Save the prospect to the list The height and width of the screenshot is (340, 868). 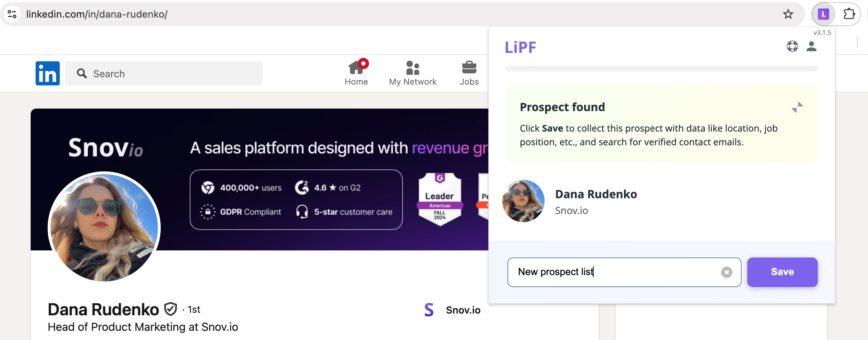(782, 272)
